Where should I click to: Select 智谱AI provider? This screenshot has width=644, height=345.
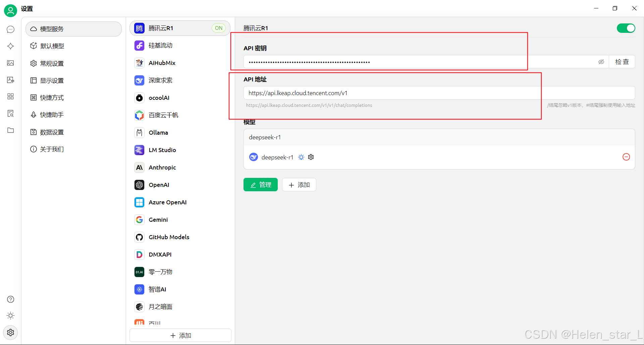click(x=180, y=289)
